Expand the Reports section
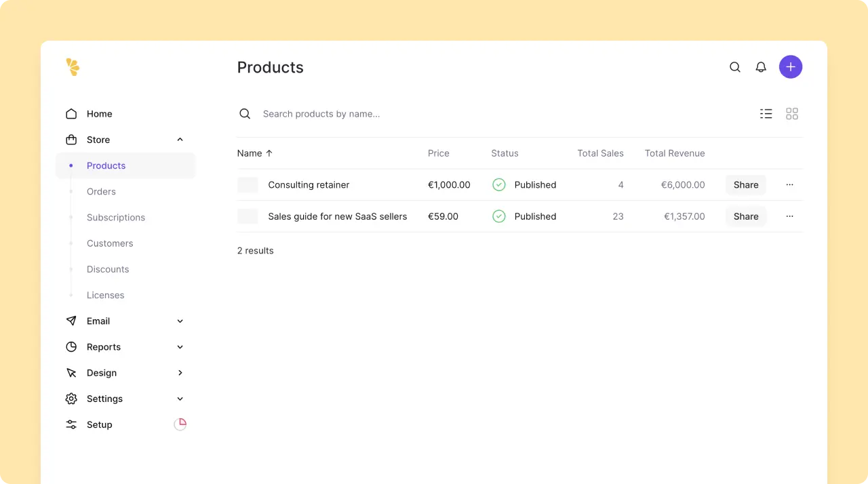Viewport: 868px width, 484px height. (x=180, y=346)
